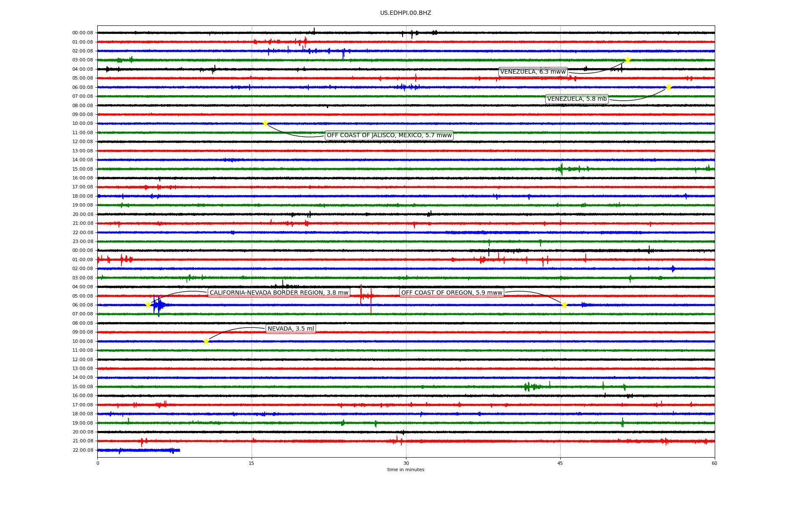Click the Venezuela 5.8 mb star marker
812x508 pixels.
pos(669,88)
